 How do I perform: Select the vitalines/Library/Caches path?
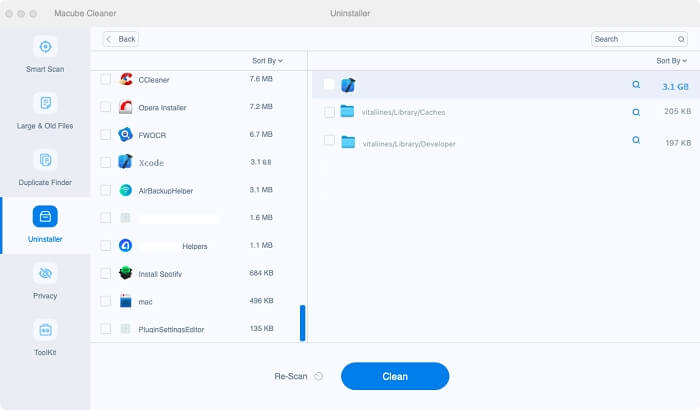404,112
